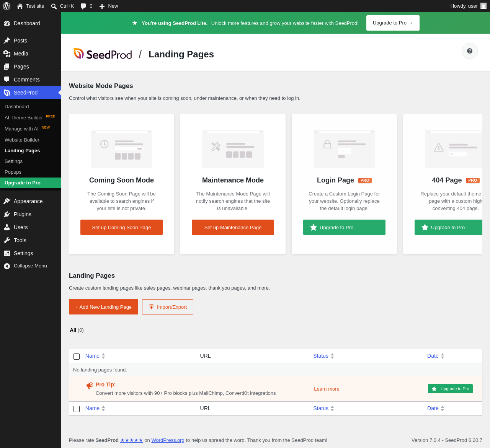
Task: Sort by Name using footer sort arrows
Action: pos(103,408)
